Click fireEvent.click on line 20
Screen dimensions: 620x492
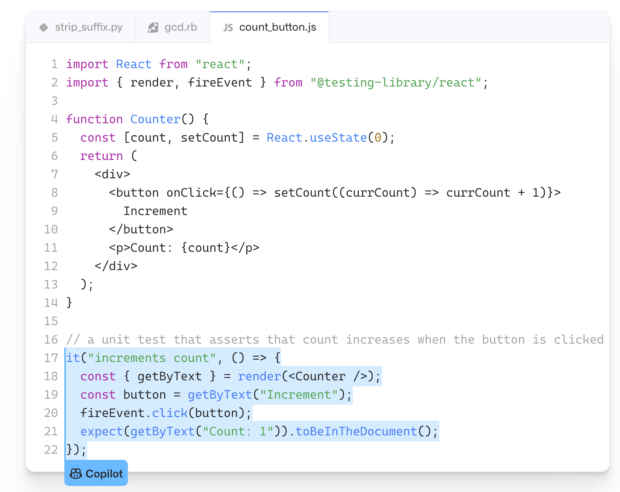click(x=134, y=413)
